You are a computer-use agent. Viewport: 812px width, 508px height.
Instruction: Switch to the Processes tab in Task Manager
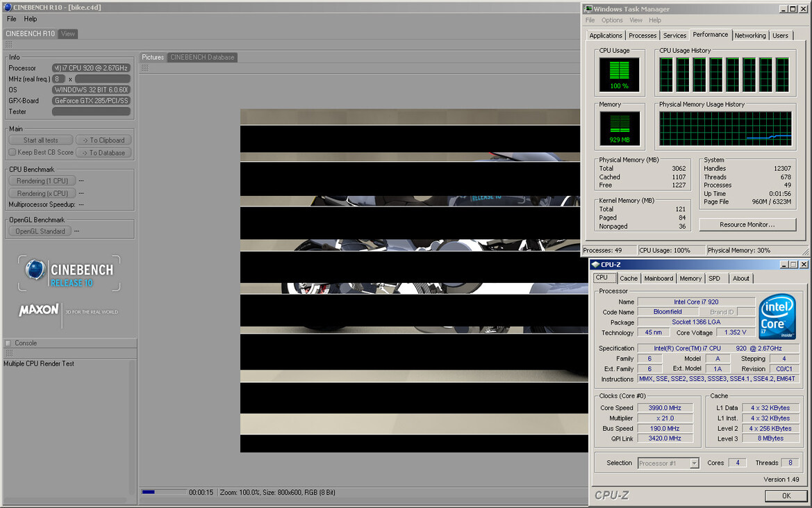tap(643, 35)
